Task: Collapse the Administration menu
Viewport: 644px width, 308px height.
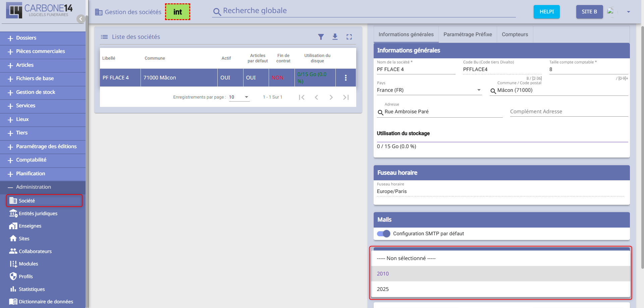Action: coord(43,187)
